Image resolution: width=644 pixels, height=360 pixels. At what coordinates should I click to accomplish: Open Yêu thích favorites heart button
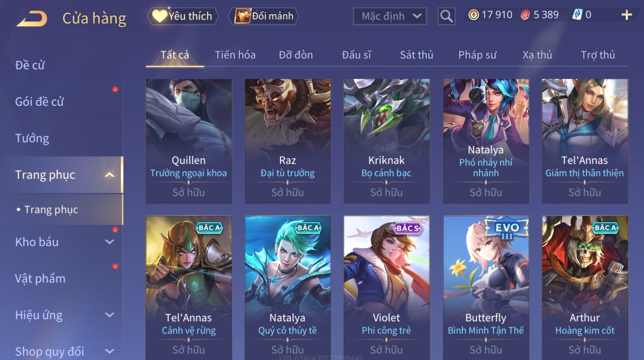pyautogui.click(x=183, y=16)
